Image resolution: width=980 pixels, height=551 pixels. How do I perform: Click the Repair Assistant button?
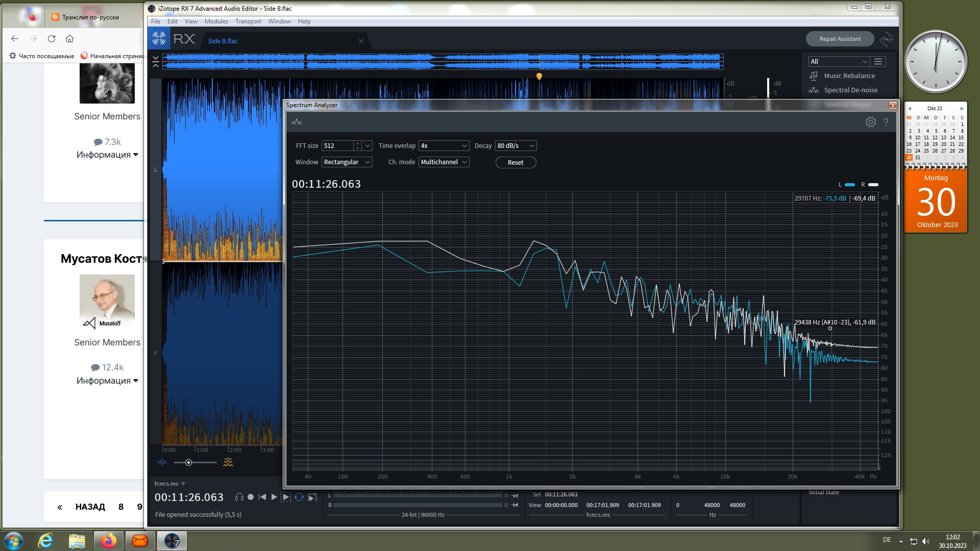click(x=839, y=39)
